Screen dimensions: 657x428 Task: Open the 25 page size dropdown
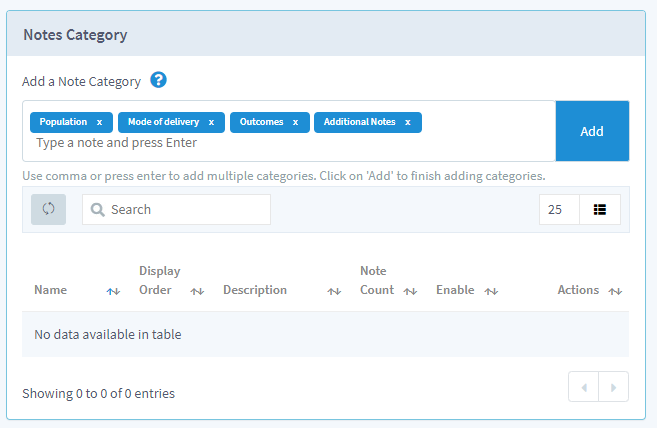click(558, 210)
